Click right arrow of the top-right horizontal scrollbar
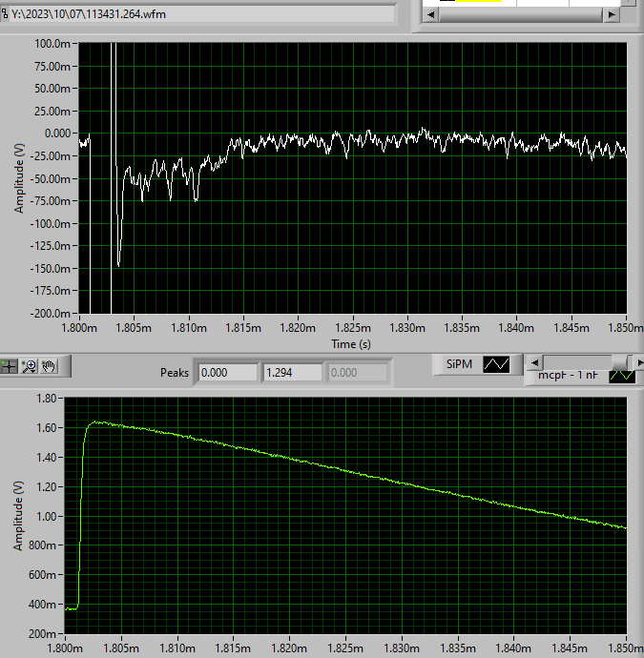Screen dimensions: 644x658 612,14
